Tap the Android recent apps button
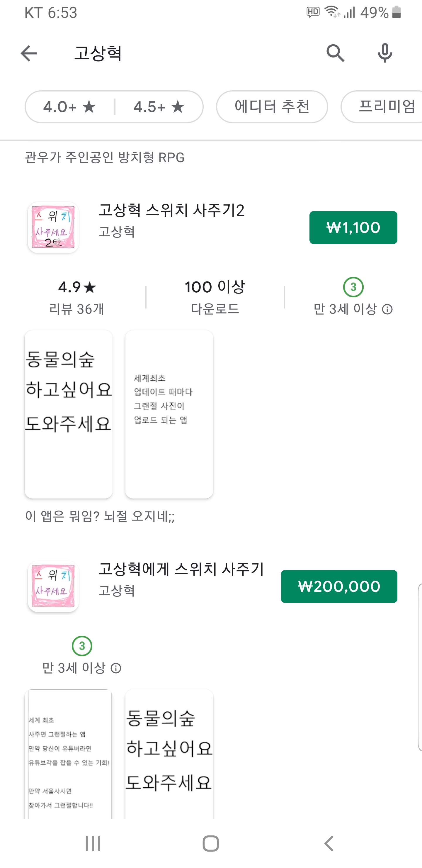Screen dimensions: 422x868 93,843
